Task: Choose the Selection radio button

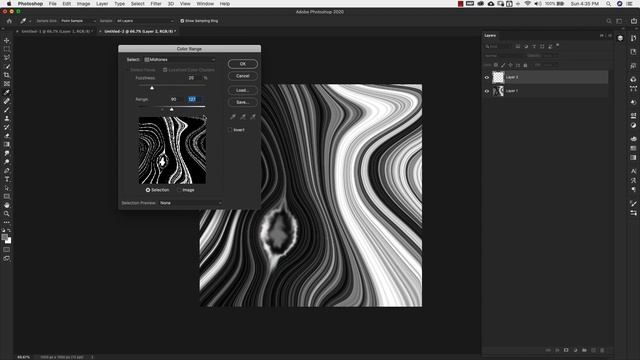Action: pos(148,190)
